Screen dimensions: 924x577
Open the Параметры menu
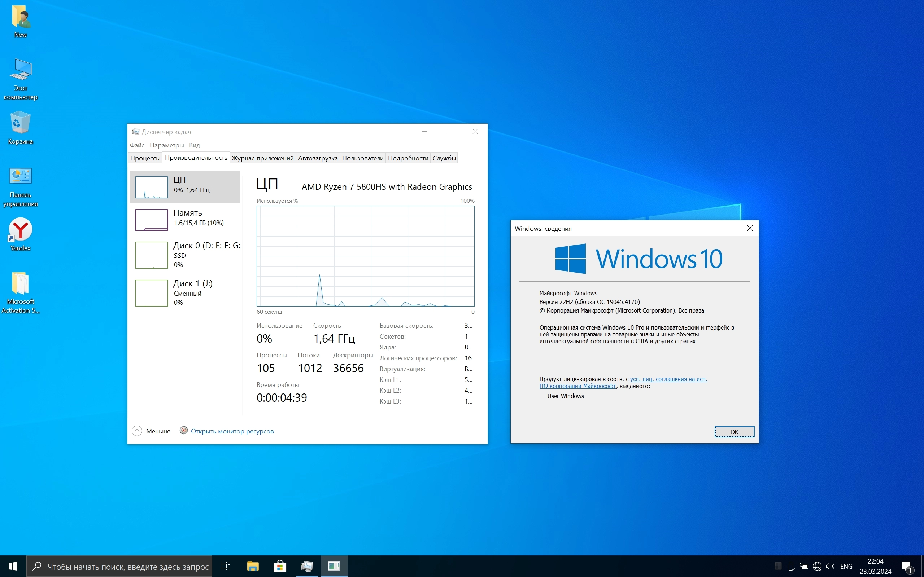click(x=166, y=145)
